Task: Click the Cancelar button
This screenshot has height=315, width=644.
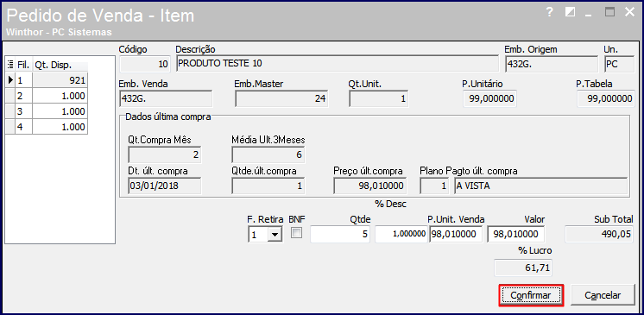Action: coord(603,295)
